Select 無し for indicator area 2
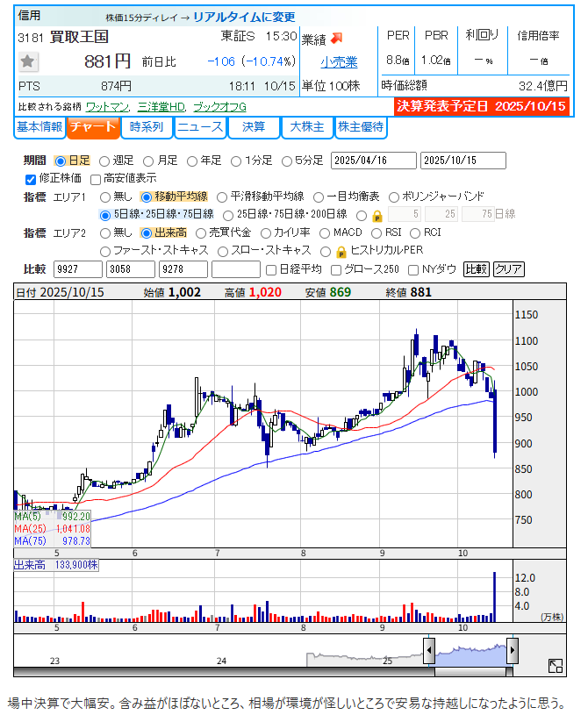The width and height of the screenshot is (588, 722). click(105, 233)
